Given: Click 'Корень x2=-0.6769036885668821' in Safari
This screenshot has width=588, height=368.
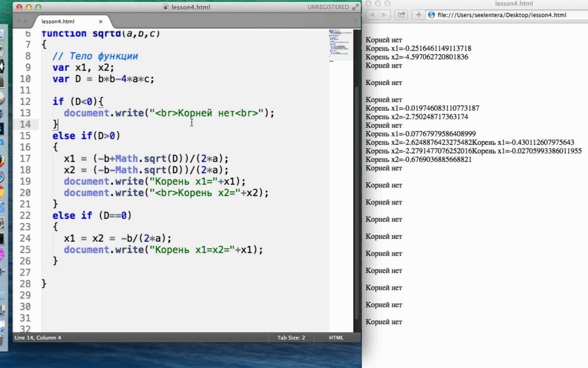Looking at the screenshot, I should tap(419, 159).
